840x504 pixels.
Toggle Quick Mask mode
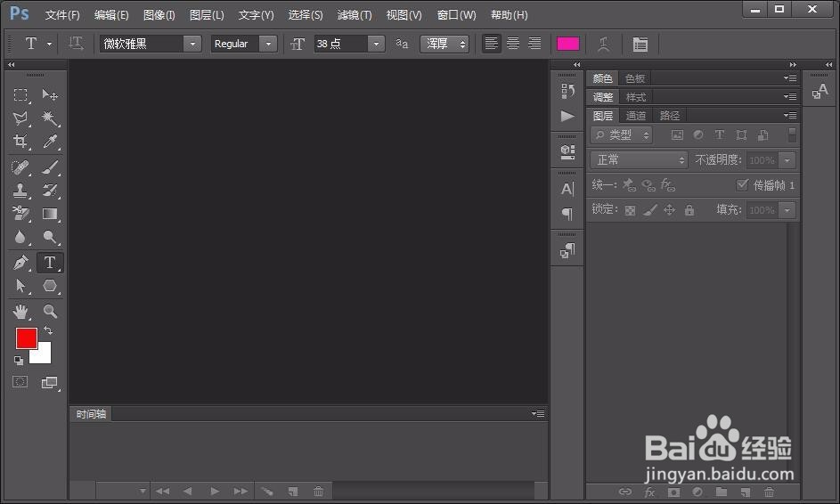click(20, 382)
